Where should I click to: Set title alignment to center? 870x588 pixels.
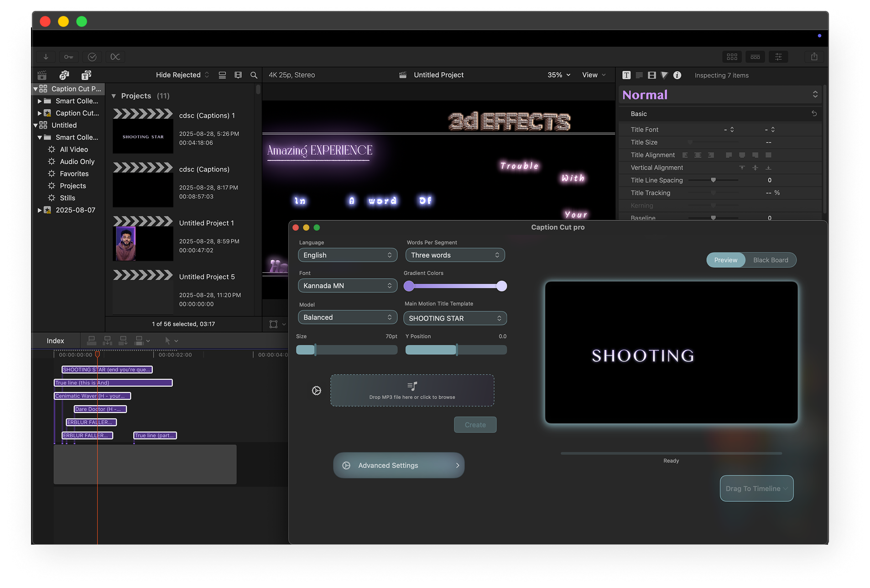point(698,155)
